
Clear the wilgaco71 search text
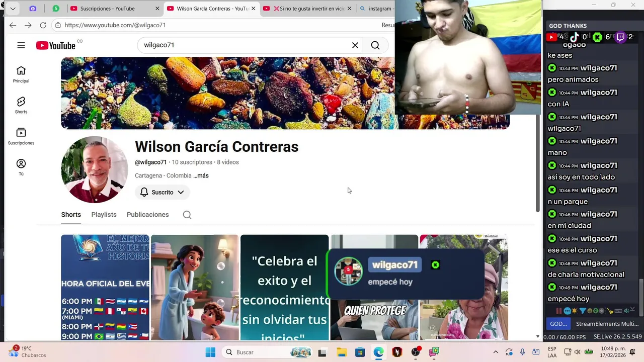click(x=355, y=45)
